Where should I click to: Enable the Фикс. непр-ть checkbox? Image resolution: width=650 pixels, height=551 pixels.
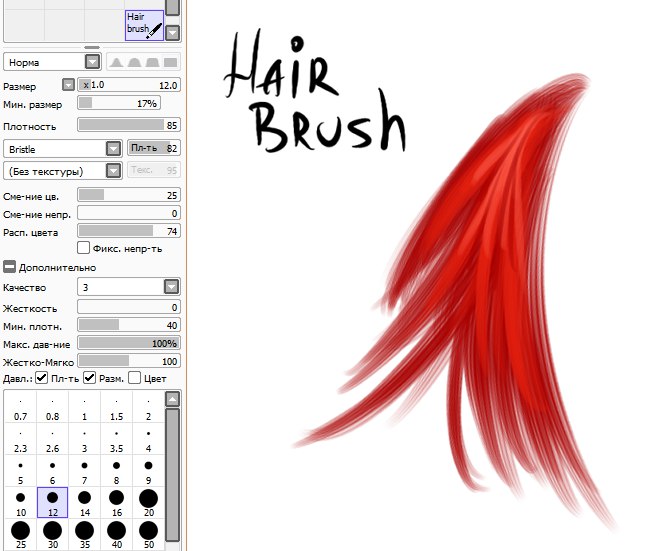(x=83, y=248)
